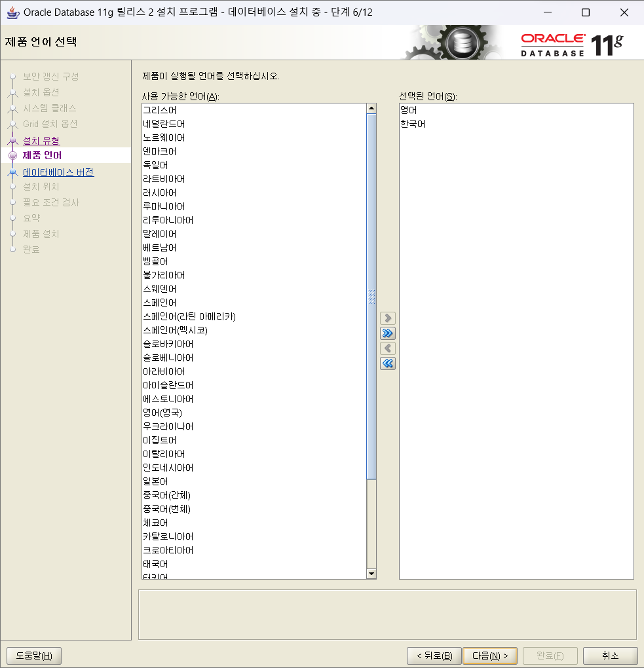
Task: Select 일본어 in the available languages
Action: click(x=254, y=481)
